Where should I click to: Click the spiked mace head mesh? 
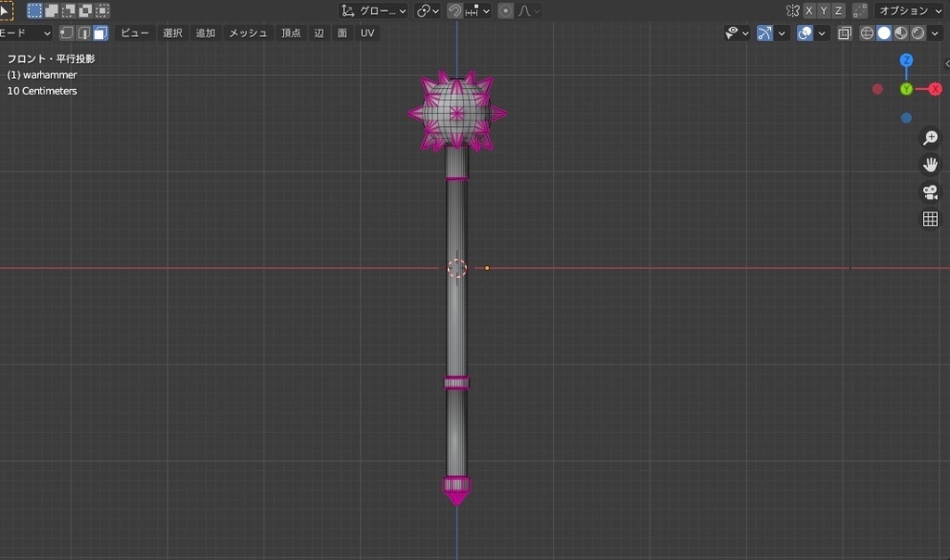tap(456, 111)
